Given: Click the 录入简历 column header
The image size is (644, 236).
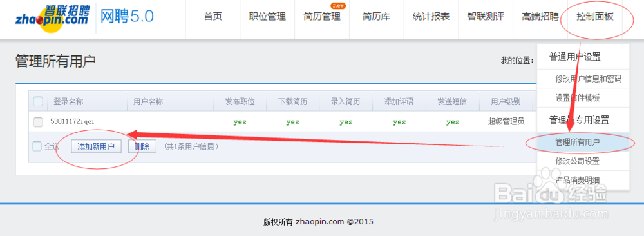Looking at the screenshot, I should (x=346, y=102).
